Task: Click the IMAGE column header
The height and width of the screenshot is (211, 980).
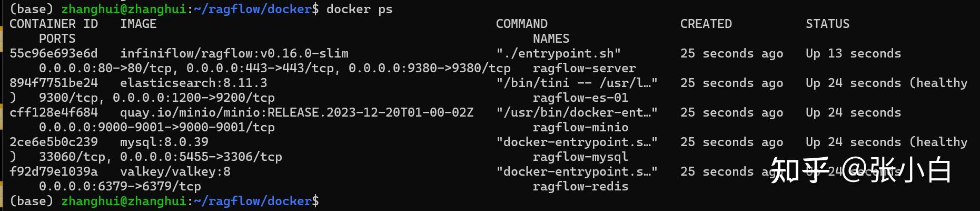Action: point(138,24)
